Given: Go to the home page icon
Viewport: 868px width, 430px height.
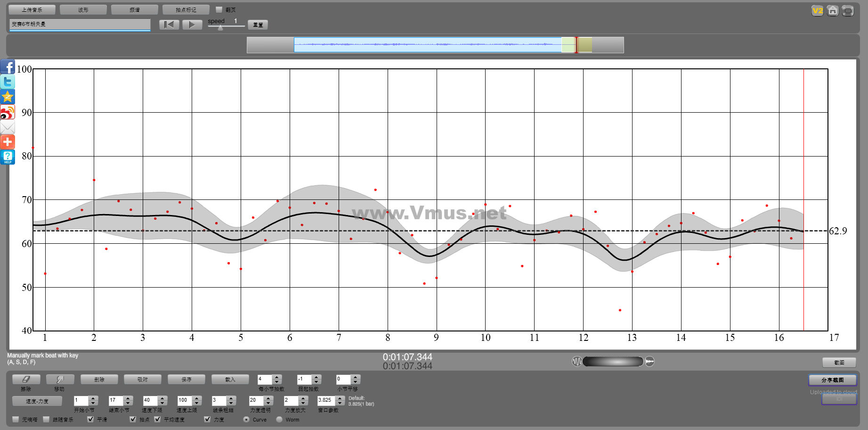Looking at the screenshot, I should [833, 11].
